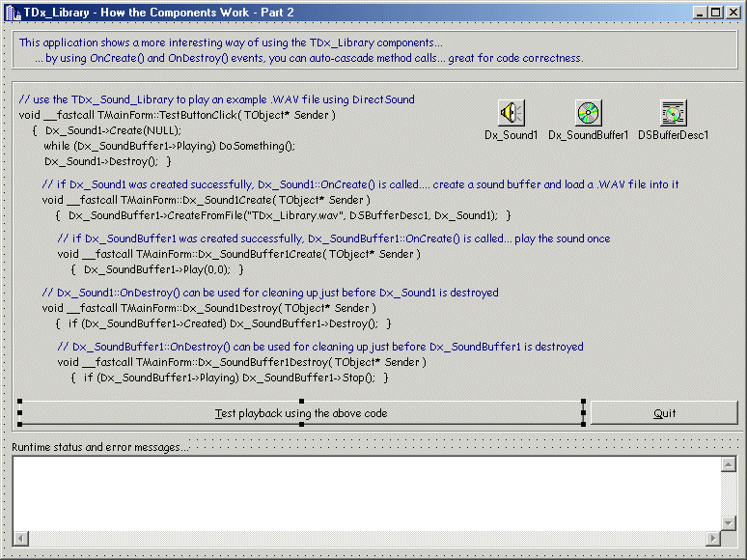The height and width of the screenshot is (560, 747).
Task: Select the DSBufferDesc1 component icon
Action: pyautogui.click(x=673, y=113)
